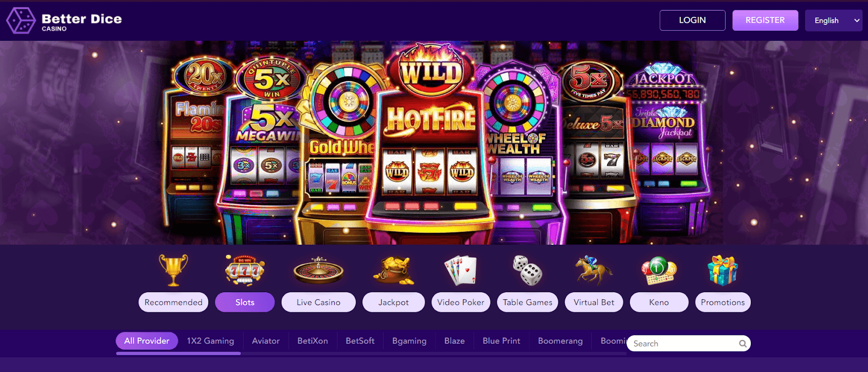The image size is (868, 372).
Task: Click the horse racing Virtual Bet icon
Action: tap(594, 270)
